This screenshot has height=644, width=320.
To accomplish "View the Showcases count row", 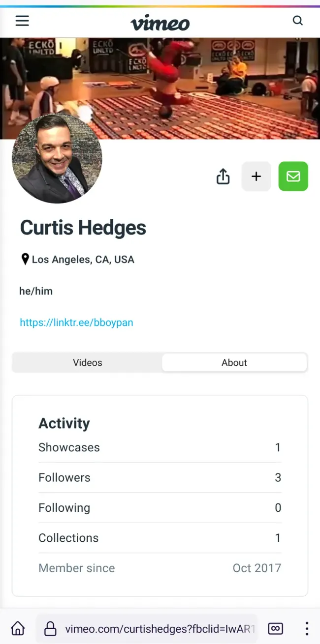I will [160, 447].
